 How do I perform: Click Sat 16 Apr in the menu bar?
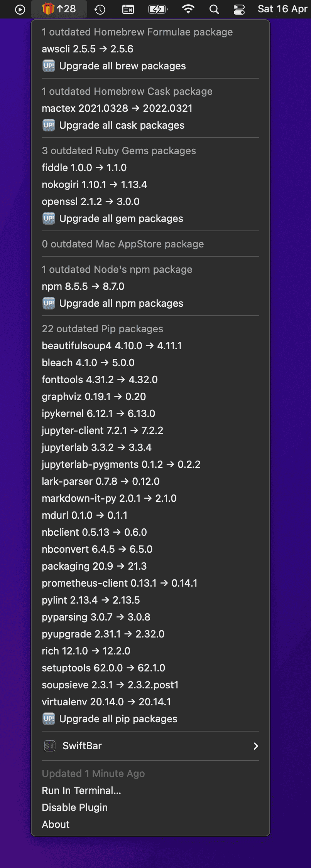(282, 9)
